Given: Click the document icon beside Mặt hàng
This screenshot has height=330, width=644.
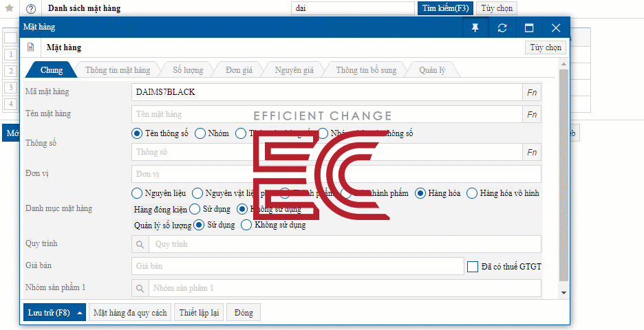Looking at the screenshot, I should pos(30,47).
